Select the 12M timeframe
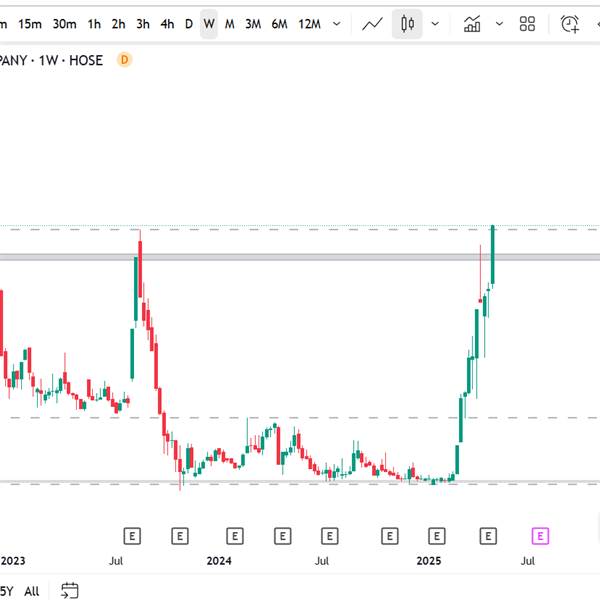The height and width of the screenshot is (600, 600). pos(309,24)
